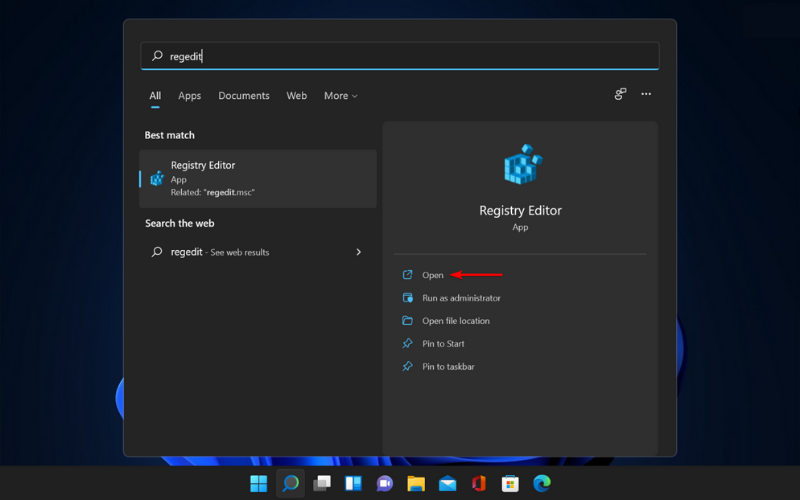Expand the regedit web result chevron
Viewport: 800px width, 500px height.
tap(358, 252)
